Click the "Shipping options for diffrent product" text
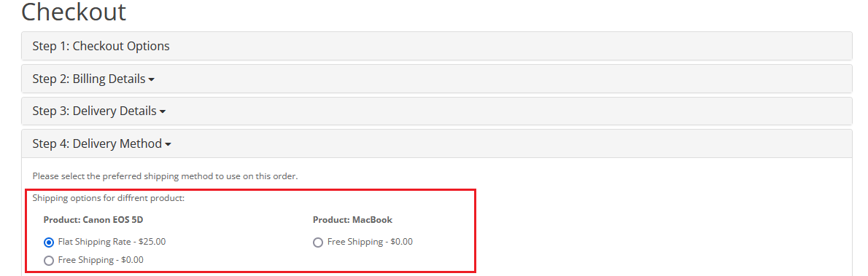 point(109,197)
